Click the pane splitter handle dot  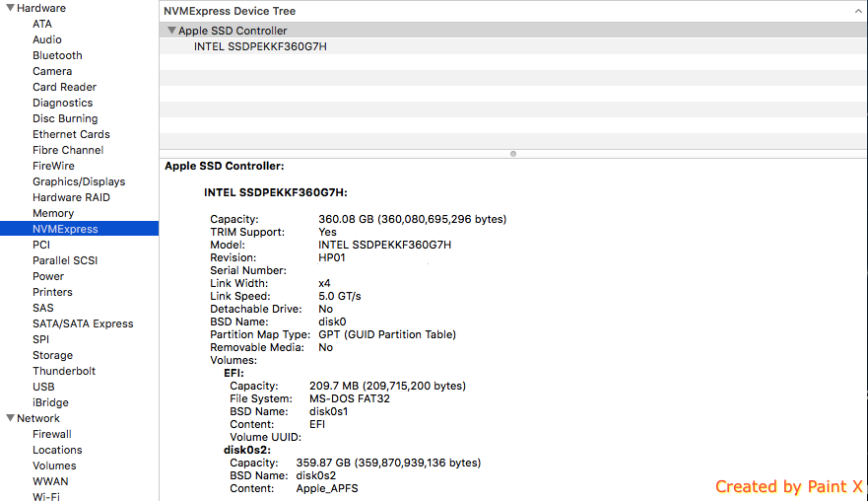tap(513, 154)
